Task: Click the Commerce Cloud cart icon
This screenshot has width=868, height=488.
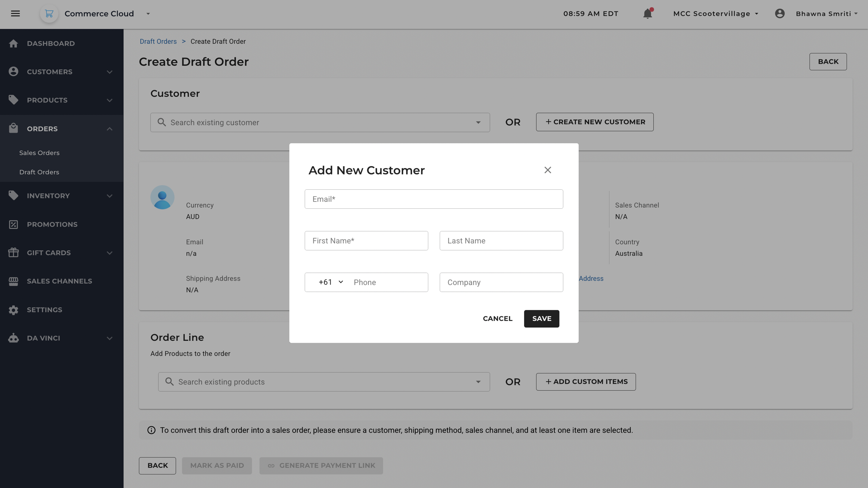Action: pyautogui.click(x=49, y=14)
